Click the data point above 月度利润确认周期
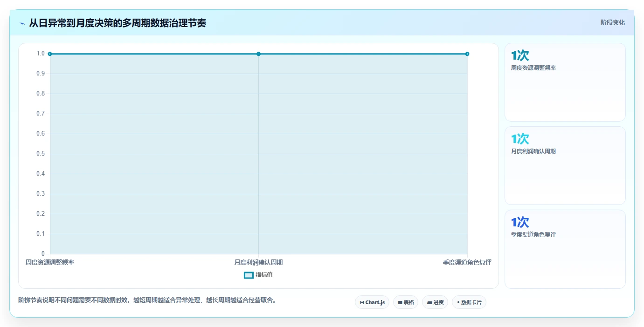 pos(258,54)
